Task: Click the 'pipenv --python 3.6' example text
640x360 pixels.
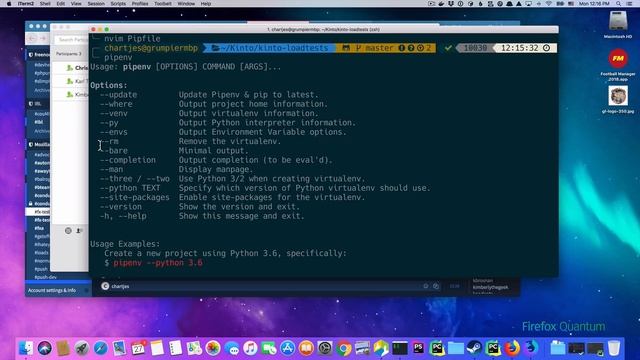Action: pos(158,262)
